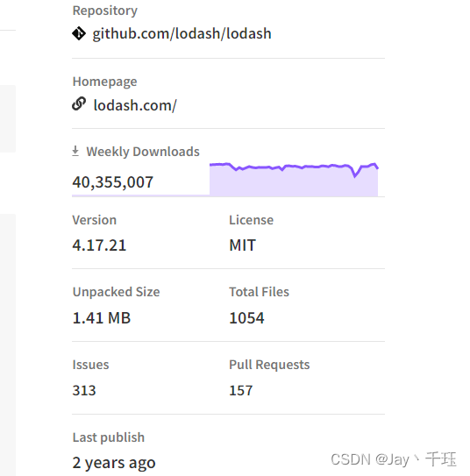Click the weekly downloads sparkline chart
Image resolution: width=470 pixels, height=476 pixels.
point(294,180)
